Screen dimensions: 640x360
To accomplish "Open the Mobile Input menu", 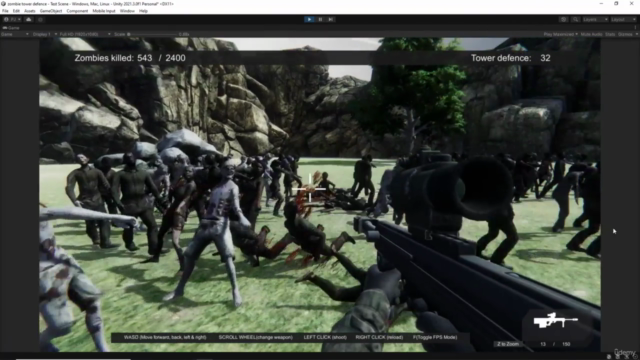I will (104, 11).
